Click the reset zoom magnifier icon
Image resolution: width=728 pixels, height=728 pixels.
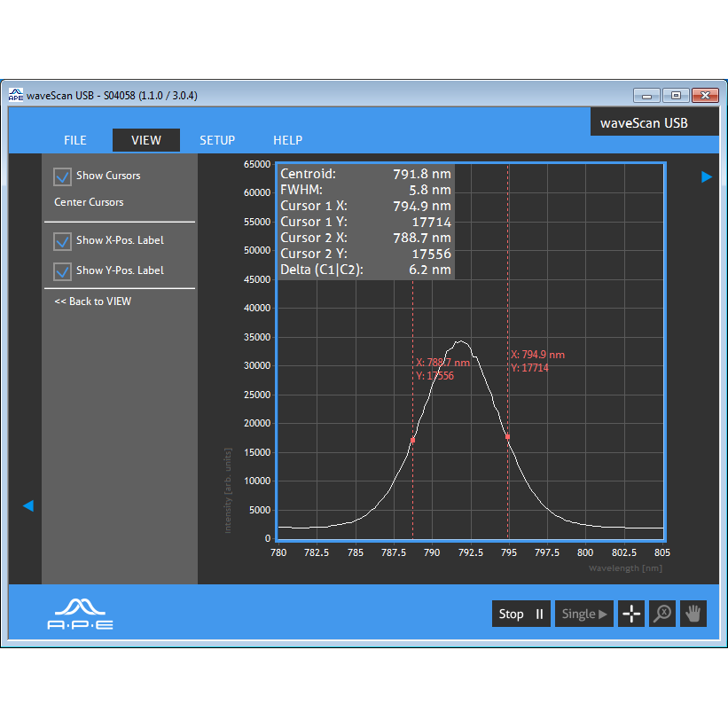point(662,614)
